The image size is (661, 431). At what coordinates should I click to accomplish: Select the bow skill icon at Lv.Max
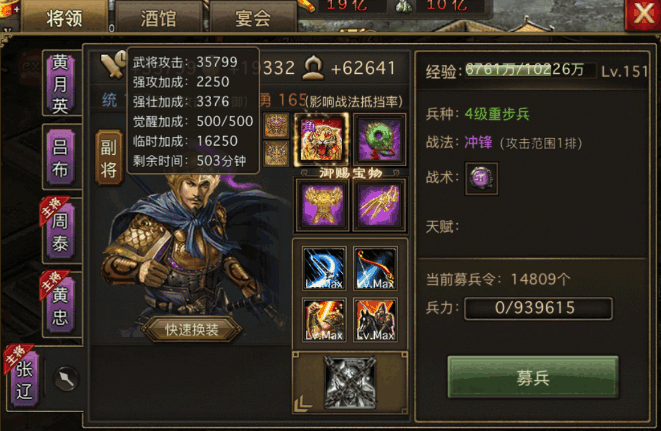click(375, 268)
